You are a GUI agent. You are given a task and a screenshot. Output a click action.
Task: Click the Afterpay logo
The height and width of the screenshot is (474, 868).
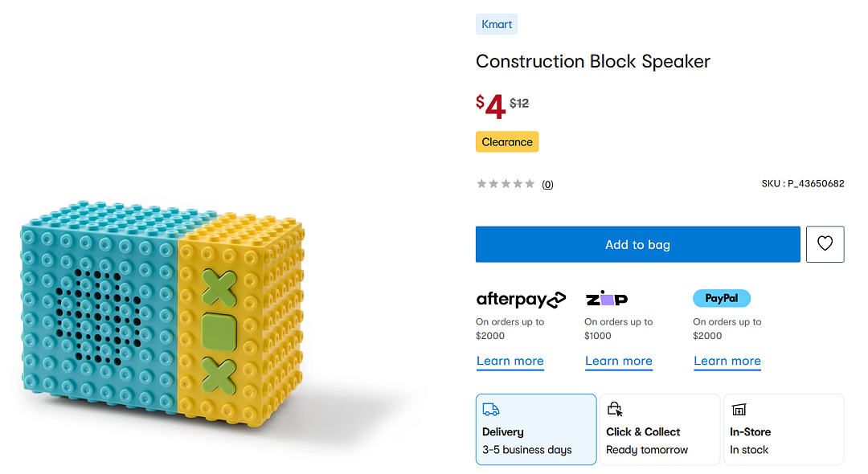click(x=521, y=299)
